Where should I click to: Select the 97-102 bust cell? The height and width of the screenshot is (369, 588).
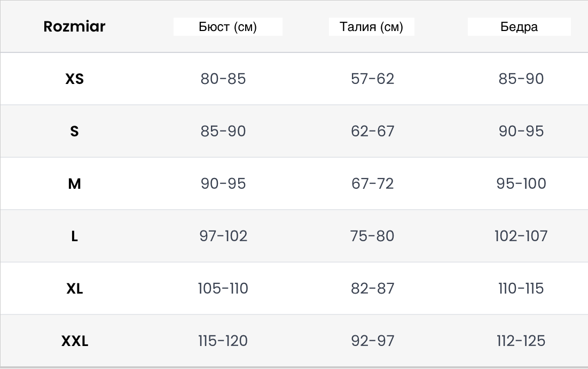click(x=223, y=236)
